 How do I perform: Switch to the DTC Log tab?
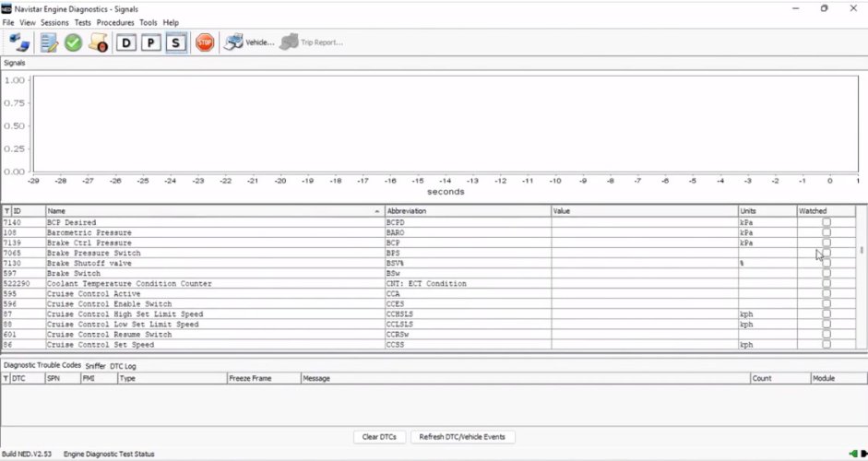coord(123,366)
